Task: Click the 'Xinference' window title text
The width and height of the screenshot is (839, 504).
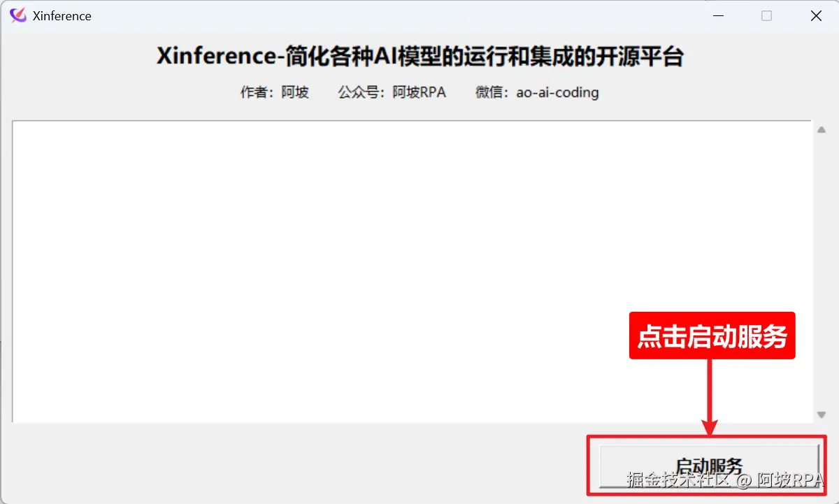Action: point(62,15)
